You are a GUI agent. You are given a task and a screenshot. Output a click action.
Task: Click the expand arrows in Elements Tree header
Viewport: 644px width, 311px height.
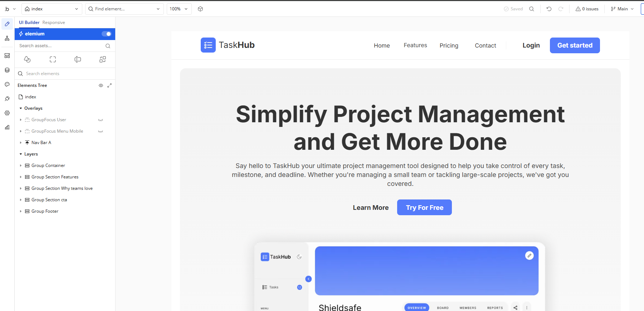point(109,85)
